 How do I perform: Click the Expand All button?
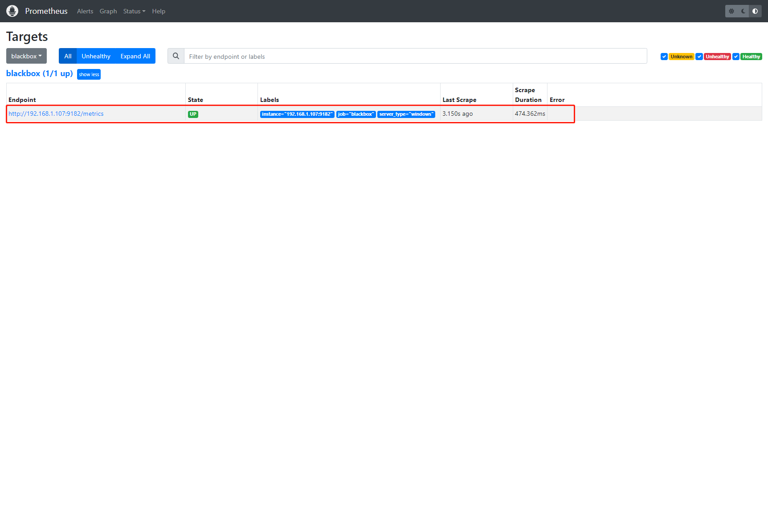(x=135, y=56)
